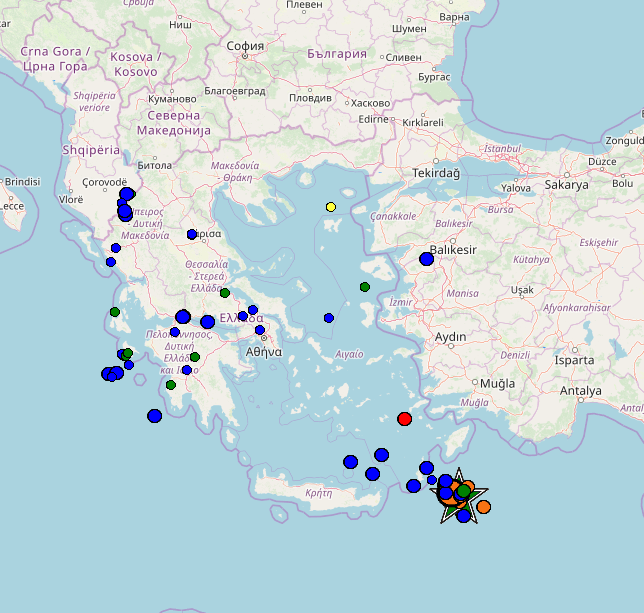Screen dimensions: 644x613
Task: Select the red marker north of Rhodes
Action: tap(405, 419)
